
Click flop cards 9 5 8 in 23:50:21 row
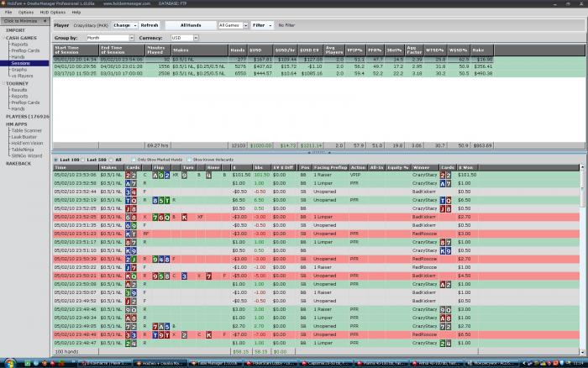[x=161, y=276]
